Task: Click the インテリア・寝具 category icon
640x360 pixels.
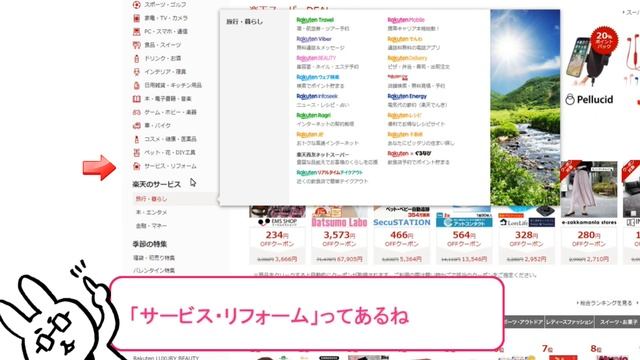Action: coord(137,72)
